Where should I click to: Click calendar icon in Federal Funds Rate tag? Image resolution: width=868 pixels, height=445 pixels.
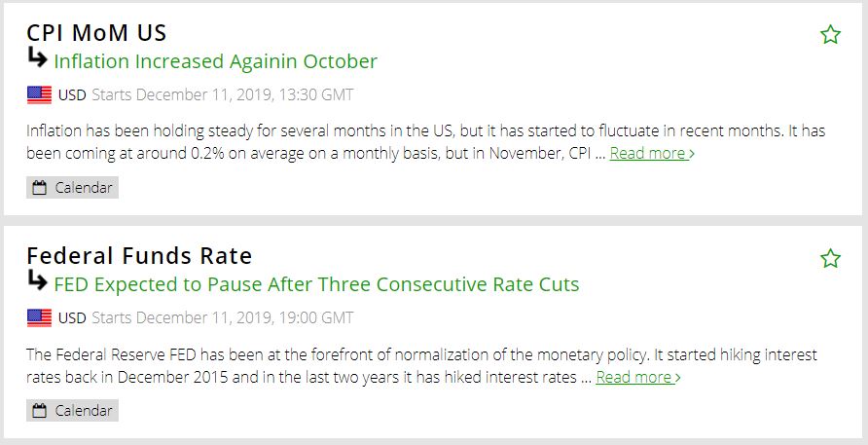[40, 411]
